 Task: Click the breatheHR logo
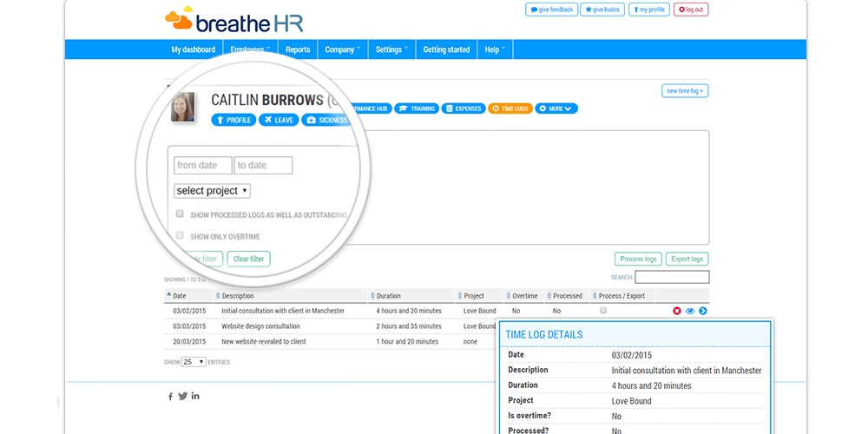[x=233, y=21]
